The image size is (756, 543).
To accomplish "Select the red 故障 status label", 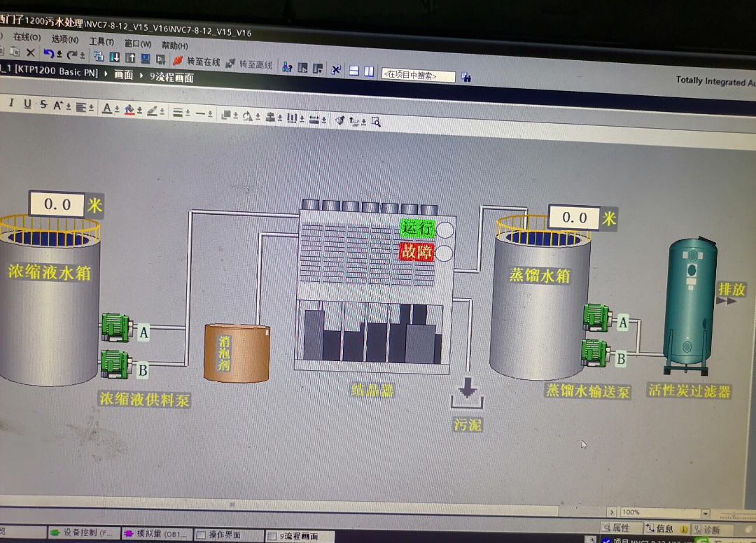I will click(x=417, y=251).
